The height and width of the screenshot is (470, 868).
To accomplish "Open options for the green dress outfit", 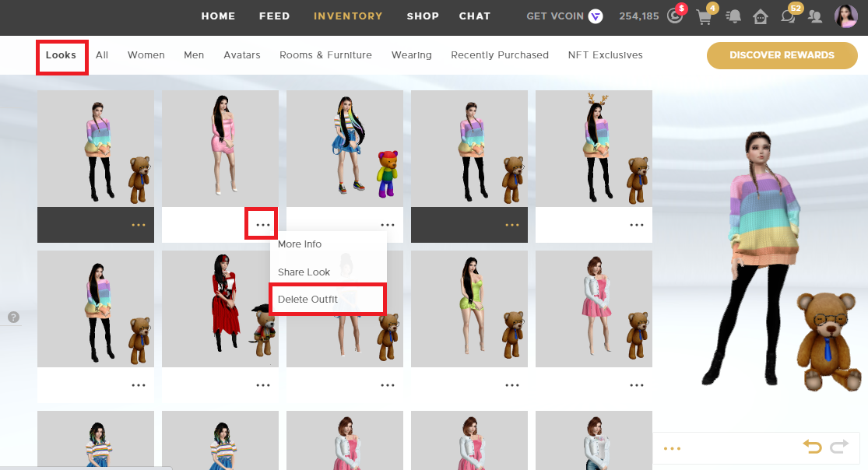I will (512, 384).
